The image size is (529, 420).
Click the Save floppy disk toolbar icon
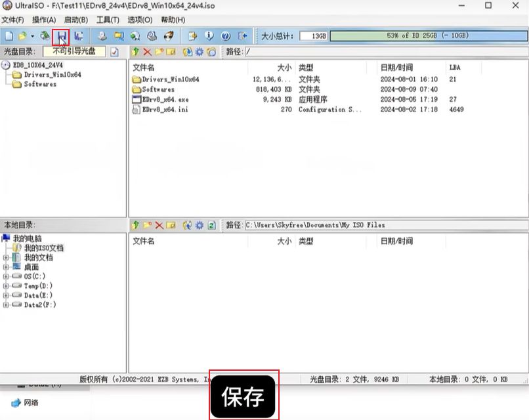(x=61, y=36)
